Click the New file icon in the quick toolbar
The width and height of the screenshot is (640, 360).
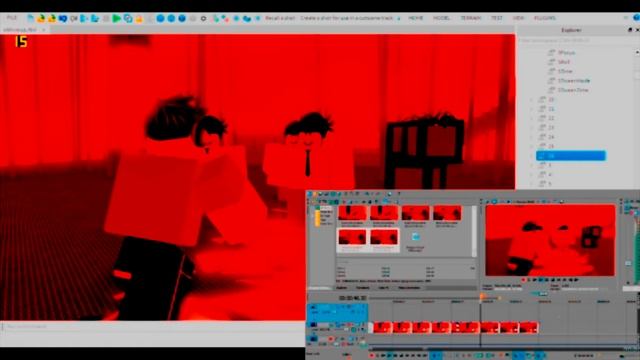pyautogui.click(x=31, y=18)
